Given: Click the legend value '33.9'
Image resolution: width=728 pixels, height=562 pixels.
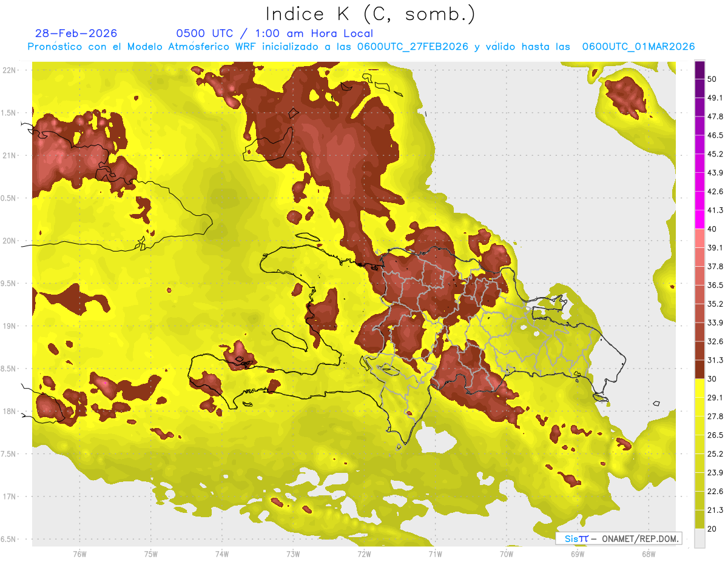Looking at the screenshot, I should (x=715, y=323).
